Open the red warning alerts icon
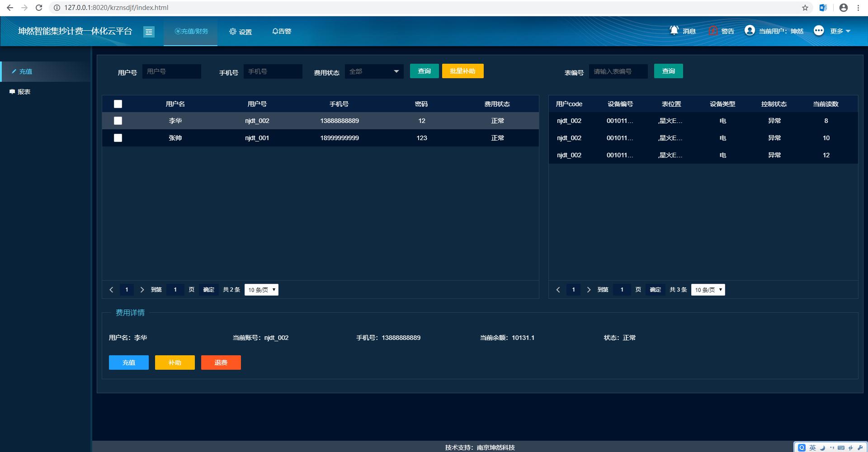Screen dimensions: 868x452 pyautogui.click(x=713, y=31)
